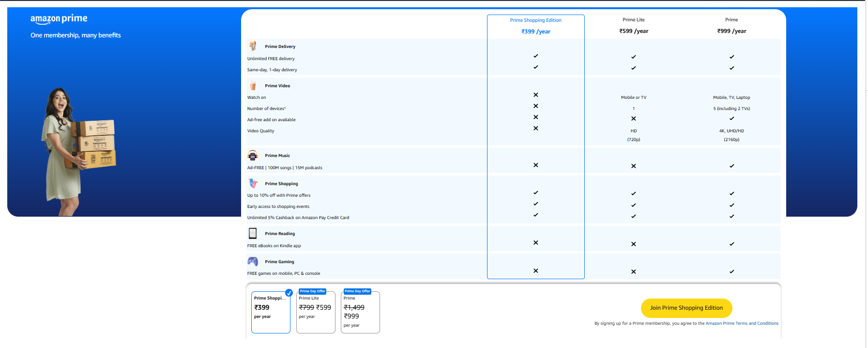Viewport: 868px width, 348px height.
Task: Choose the Prime Shopping Edition column header
Action: 535,26
